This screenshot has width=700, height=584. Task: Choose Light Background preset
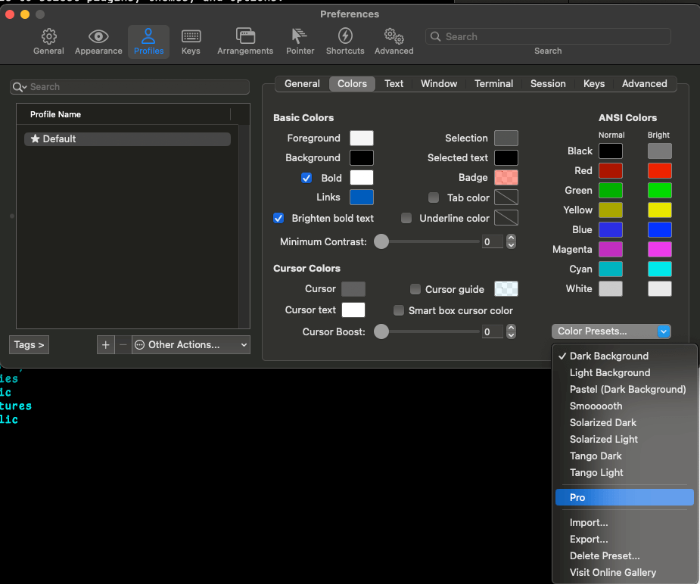pos(625,373)
